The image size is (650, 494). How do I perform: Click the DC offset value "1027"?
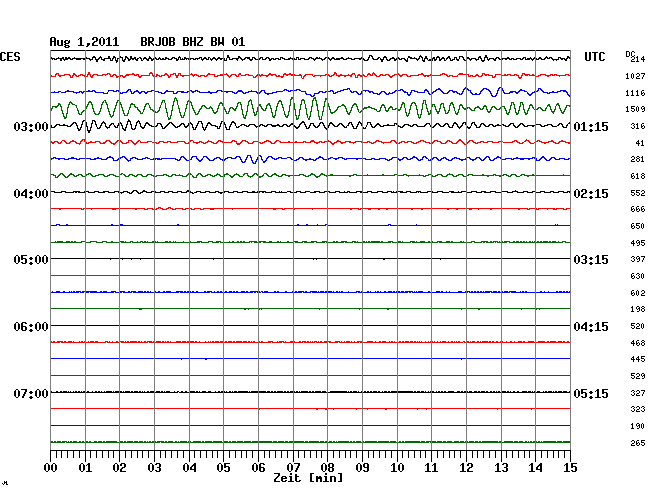coord(635,76)
